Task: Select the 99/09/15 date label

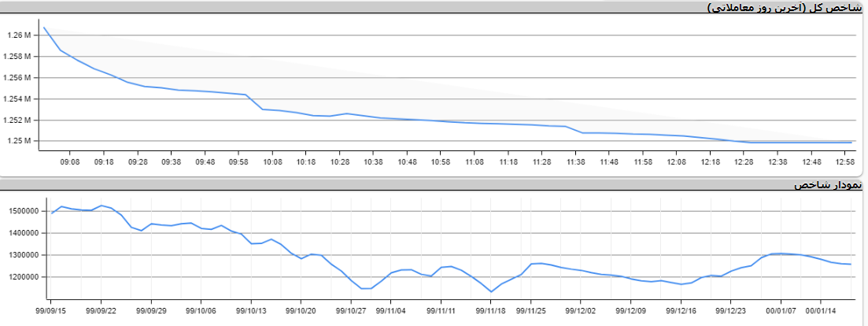Action: click(x=51, y=310)
